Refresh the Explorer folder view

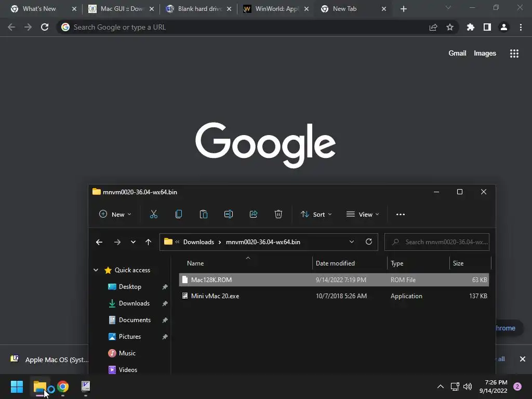pos(369,242)
